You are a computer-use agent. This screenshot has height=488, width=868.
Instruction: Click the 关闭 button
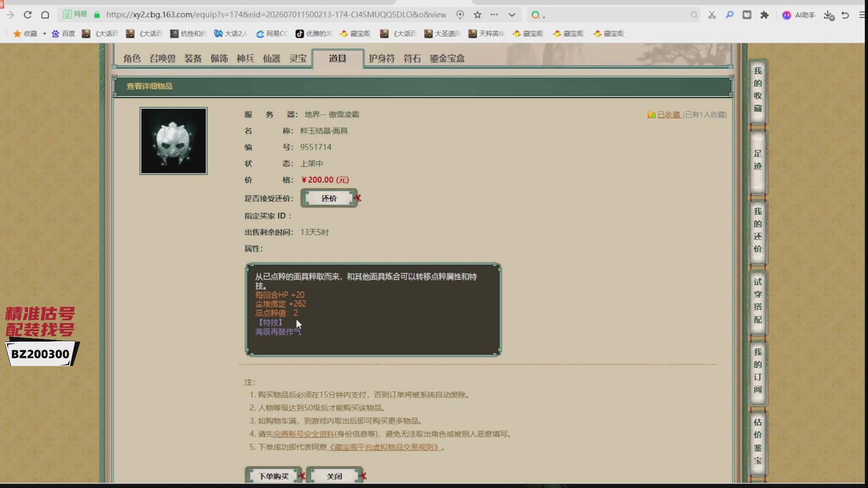point(335,476)
